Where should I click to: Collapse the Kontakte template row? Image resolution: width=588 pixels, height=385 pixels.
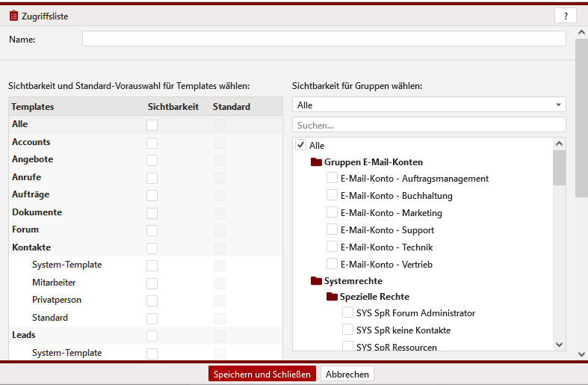pos(31,247)
